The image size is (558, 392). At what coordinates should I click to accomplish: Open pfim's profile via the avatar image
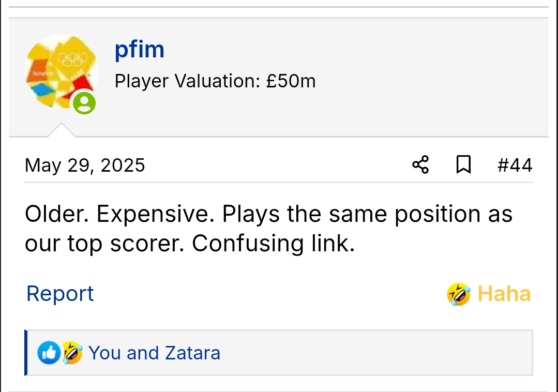[x=61, y=71]
